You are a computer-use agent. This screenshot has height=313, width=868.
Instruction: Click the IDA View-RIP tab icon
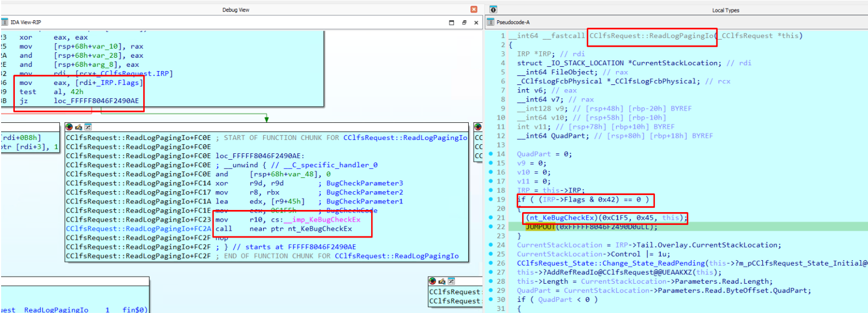(4, 22)
